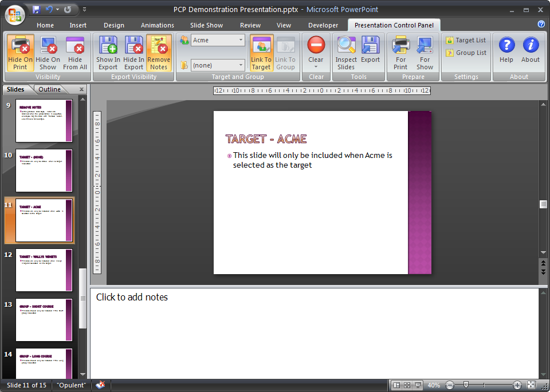Click the Office button orb

click(15, 15)
